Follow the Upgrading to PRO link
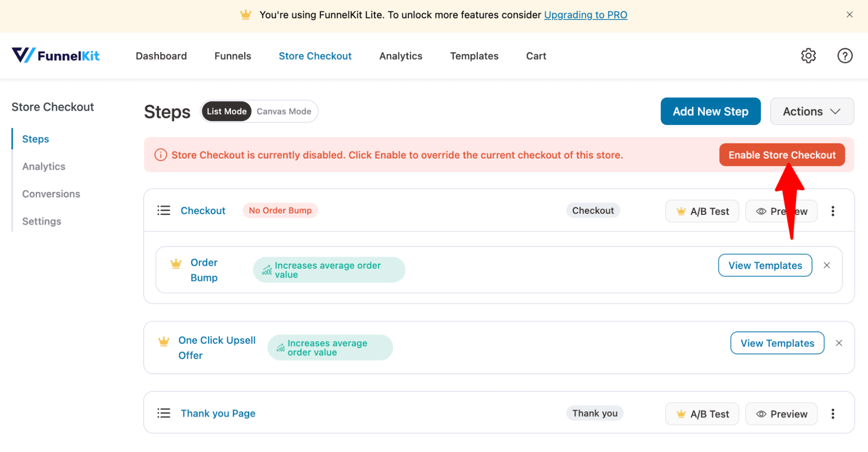This screenshot has width=868, height=452. (585, 15)
